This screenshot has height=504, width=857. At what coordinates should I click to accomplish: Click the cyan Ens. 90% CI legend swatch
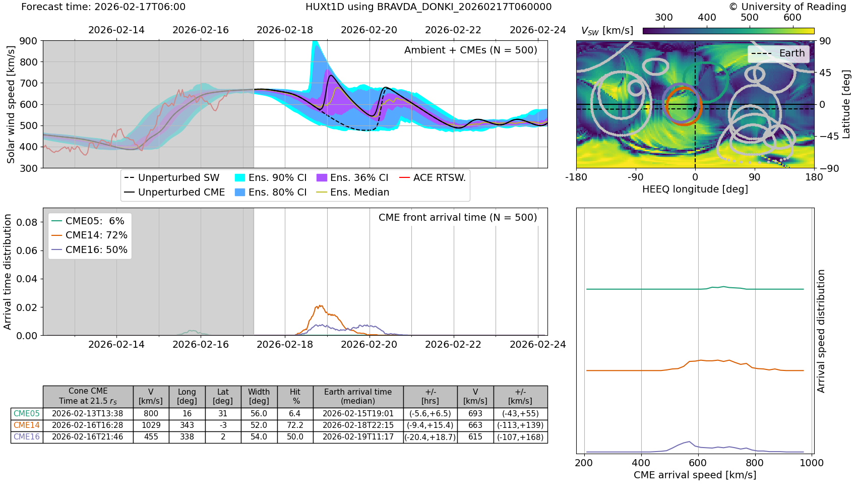pos(240,178)
